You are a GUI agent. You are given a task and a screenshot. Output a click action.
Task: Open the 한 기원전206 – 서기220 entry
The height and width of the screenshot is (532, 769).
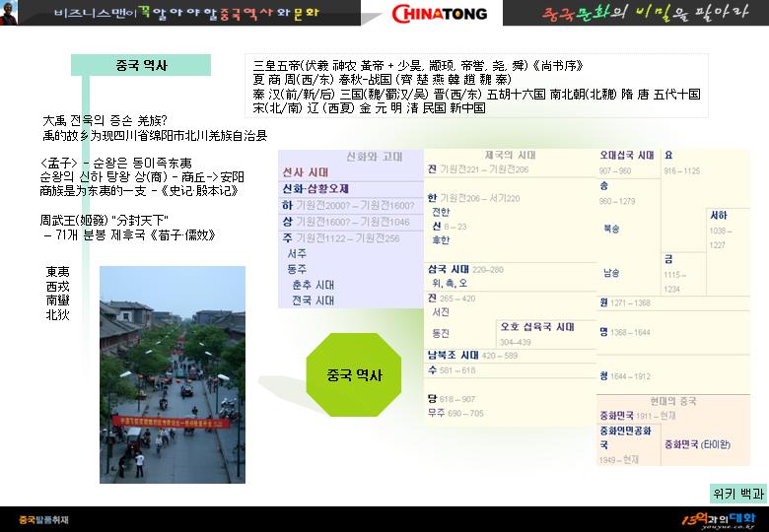click(x=473, y=198)
